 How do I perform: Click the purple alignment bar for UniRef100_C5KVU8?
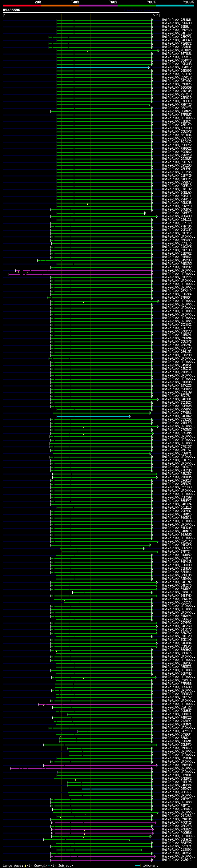[100, 765]
